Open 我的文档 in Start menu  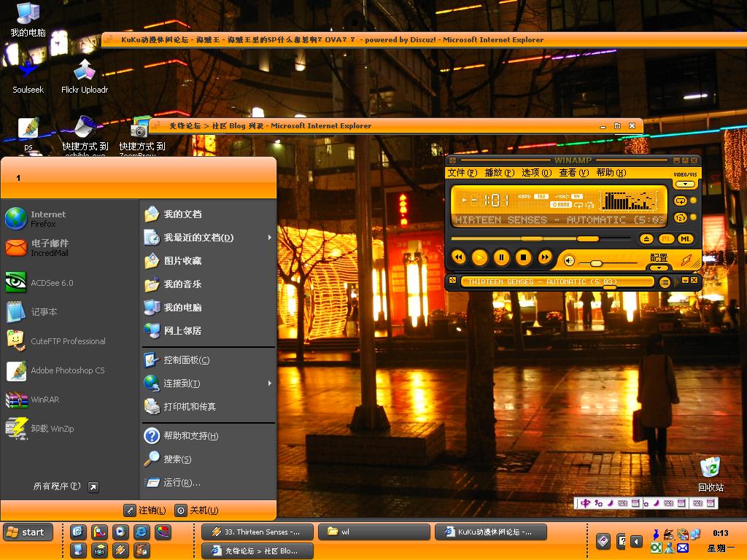click(209, 214)
